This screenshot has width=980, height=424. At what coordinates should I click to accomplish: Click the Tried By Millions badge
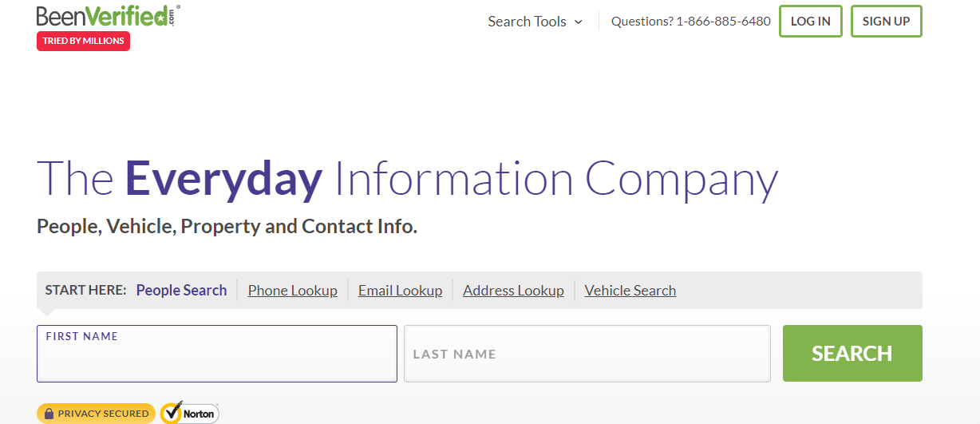pyautogui.click(x=83, y=41)
